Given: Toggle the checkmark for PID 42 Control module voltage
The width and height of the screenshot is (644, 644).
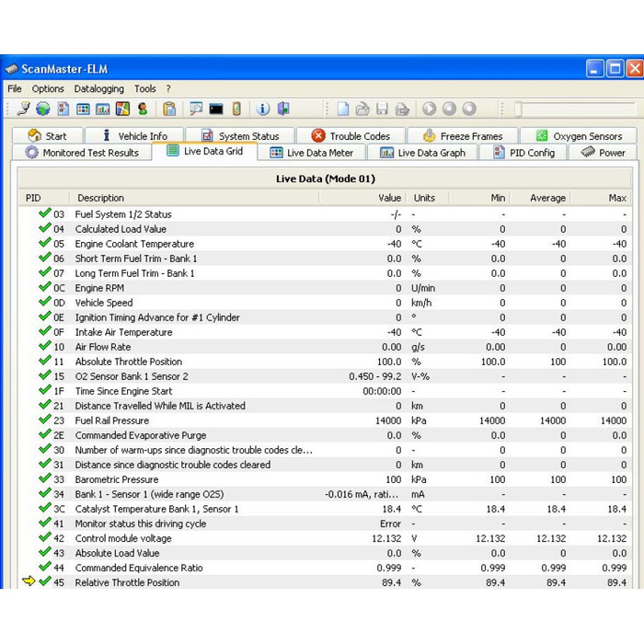Looking at the screenshot, I should click(x=44, y=538).
